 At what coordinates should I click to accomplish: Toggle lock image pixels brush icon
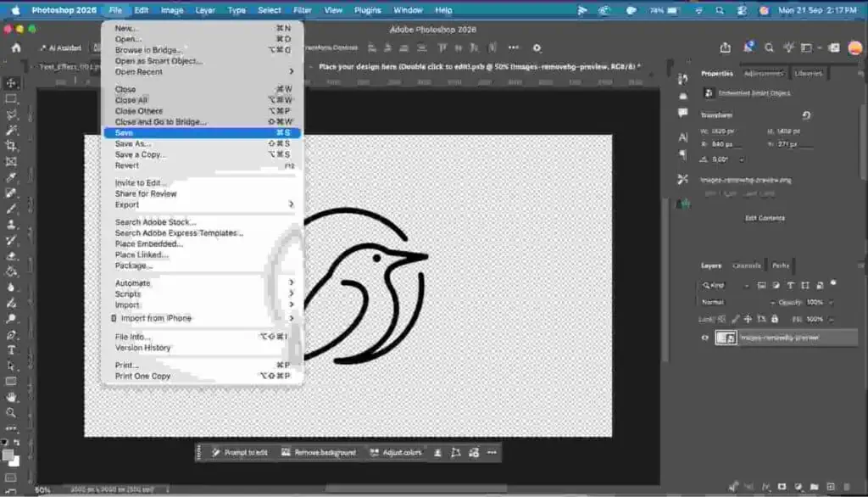735,319
